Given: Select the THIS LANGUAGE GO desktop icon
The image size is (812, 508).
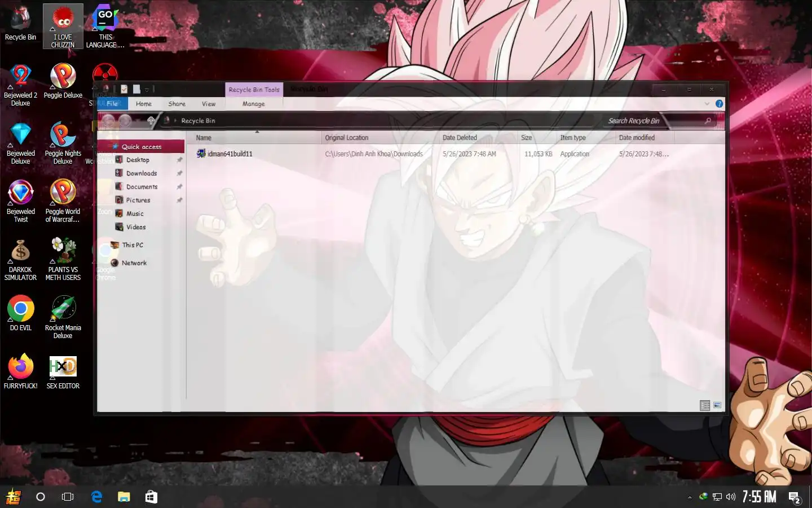Looking at the screenshot, I should pos(105,27).
